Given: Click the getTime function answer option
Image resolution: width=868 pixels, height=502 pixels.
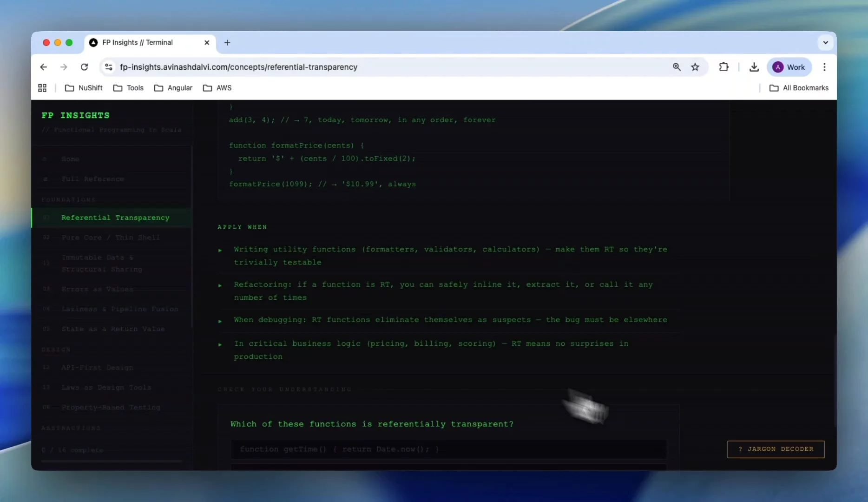Looking at the screenshot, I should click(448, 449).
